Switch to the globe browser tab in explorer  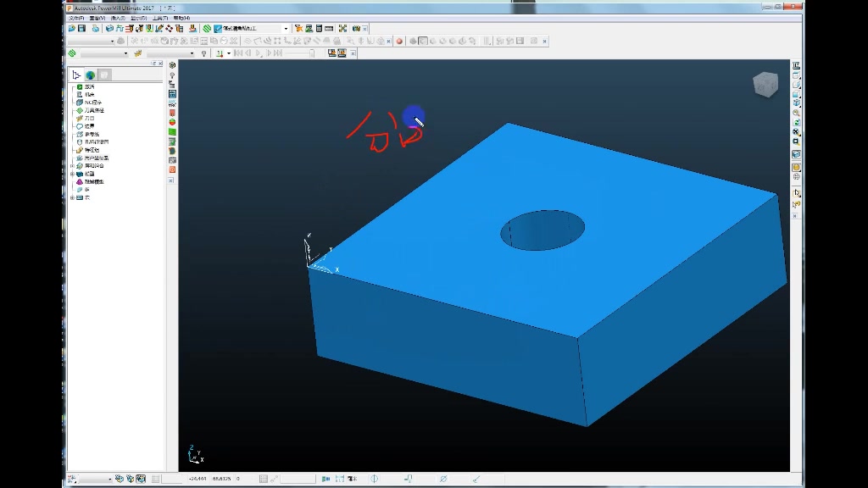[90, 75]
